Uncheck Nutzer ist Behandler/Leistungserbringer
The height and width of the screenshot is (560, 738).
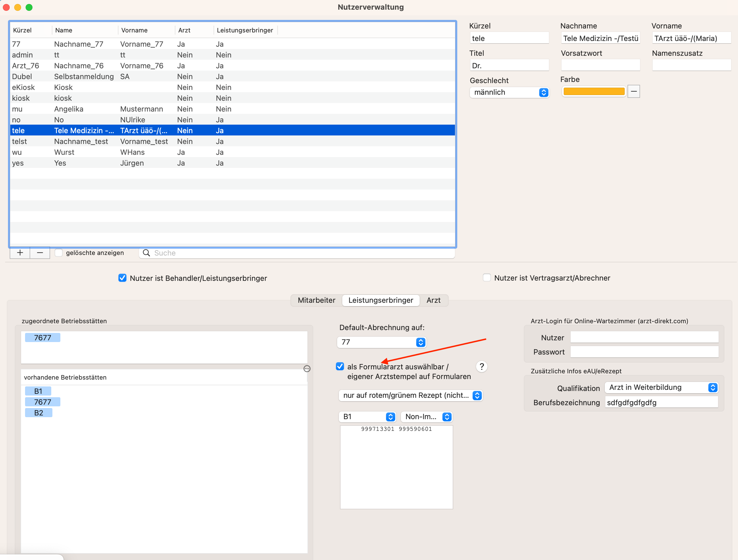point(122,278)
